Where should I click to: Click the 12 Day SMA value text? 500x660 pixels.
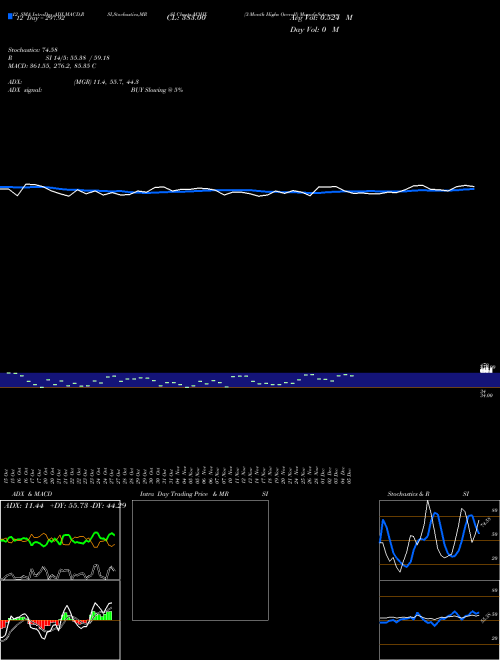click(x=40, y=18)
